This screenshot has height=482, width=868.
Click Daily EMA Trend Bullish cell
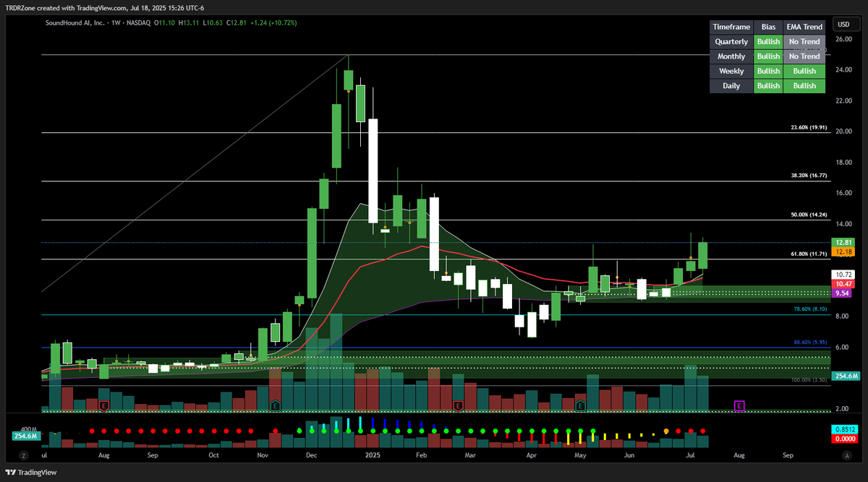(804, 85)
